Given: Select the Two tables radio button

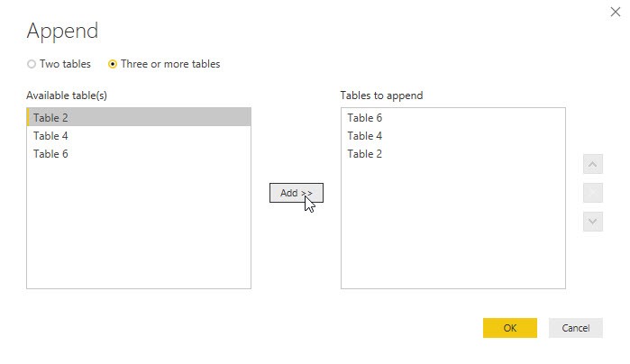Looking at the screenshot, I should pos(32,64).
